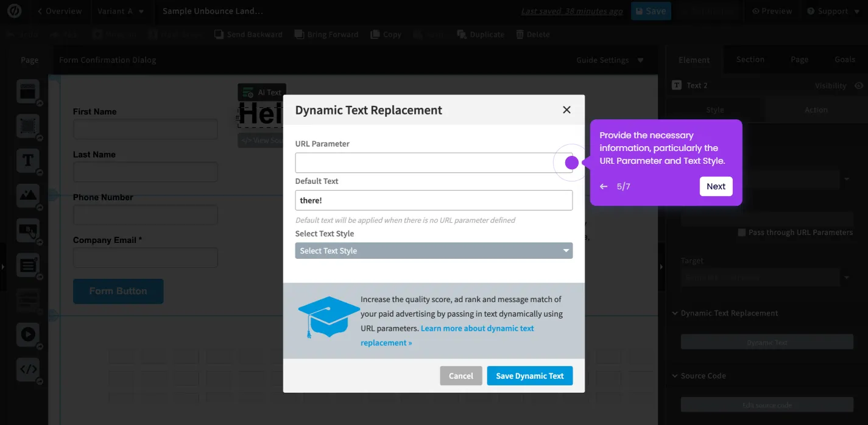Click the Last saved timestamp link
This screenshot has height=425, width=868.
click(x=572, y=11)
